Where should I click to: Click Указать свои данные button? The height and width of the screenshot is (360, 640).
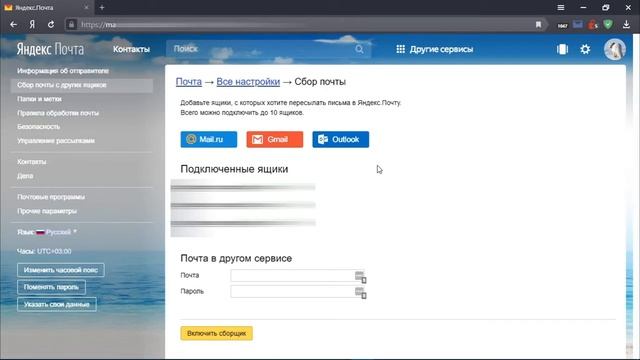pos(57,304)
